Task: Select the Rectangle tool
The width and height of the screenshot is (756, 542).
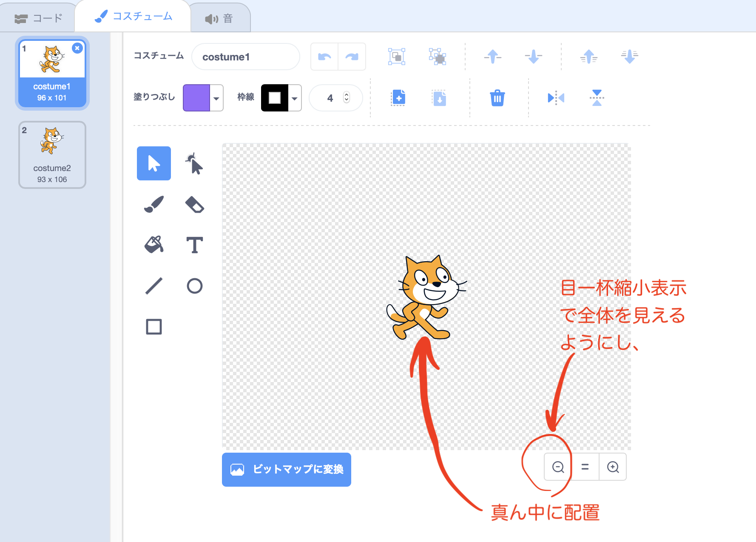Action: coord(154,327)
